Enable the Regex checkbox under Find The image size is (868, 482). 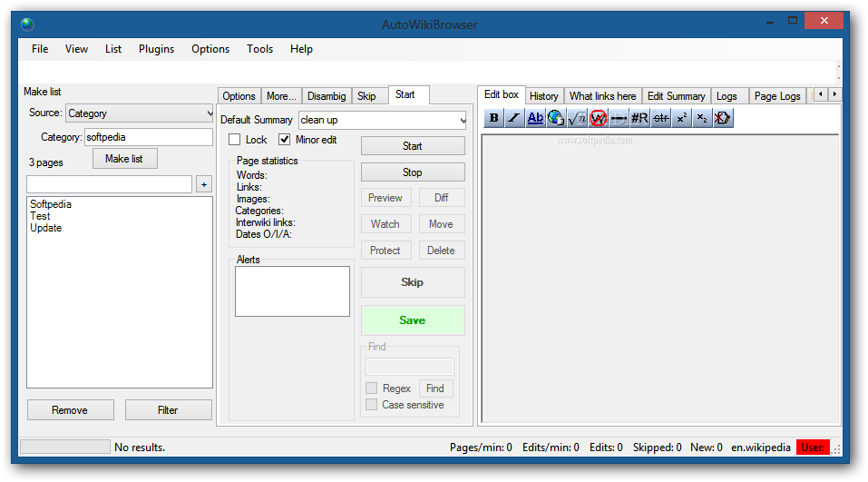pyautogui.click(x=372, y=389)
